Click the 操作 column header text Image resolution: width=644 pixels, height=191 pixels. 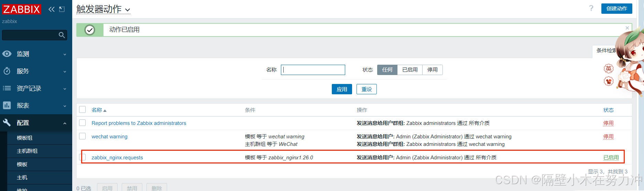362,110
